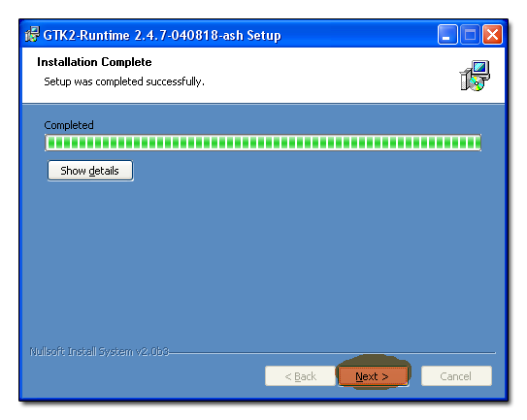
Task: Click the disabled Back button
Action: [x=300, y=376]
